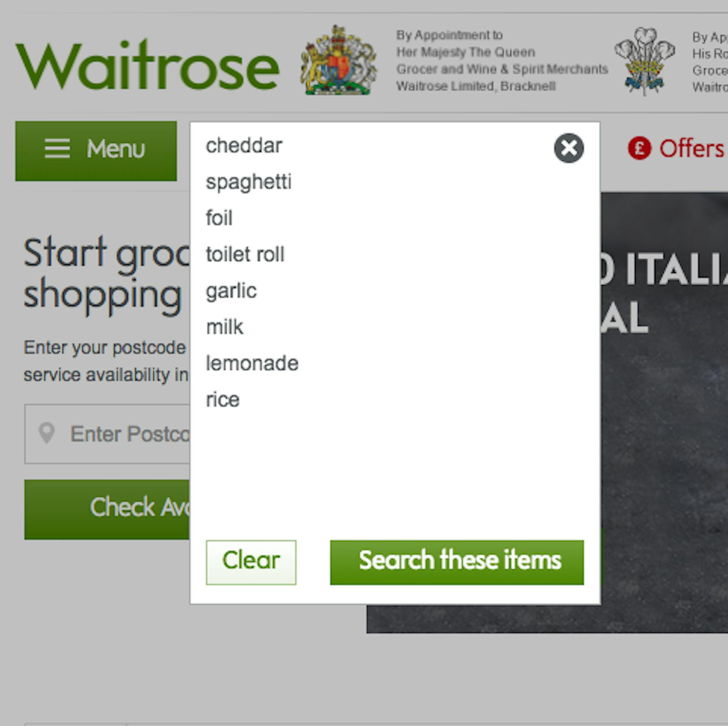Click the 'foil' line in list
This screenshot has height=726, width=728.
(219, 218)
